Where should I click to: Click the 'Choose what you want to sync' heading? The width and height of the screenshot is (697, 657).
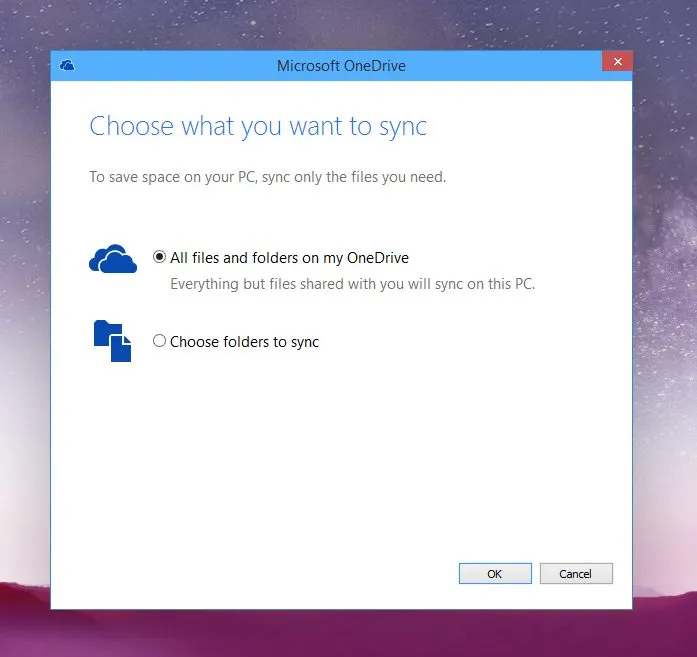coord(258,126)
